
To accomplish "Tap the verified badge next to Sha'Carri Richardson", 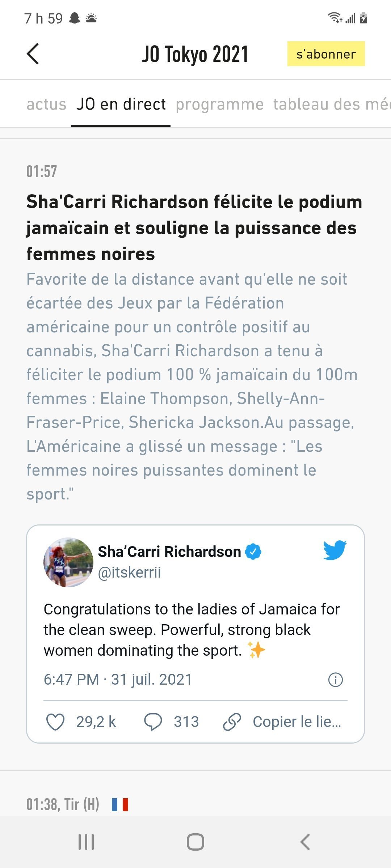I will pyautogui.click(x=253, y=552).
